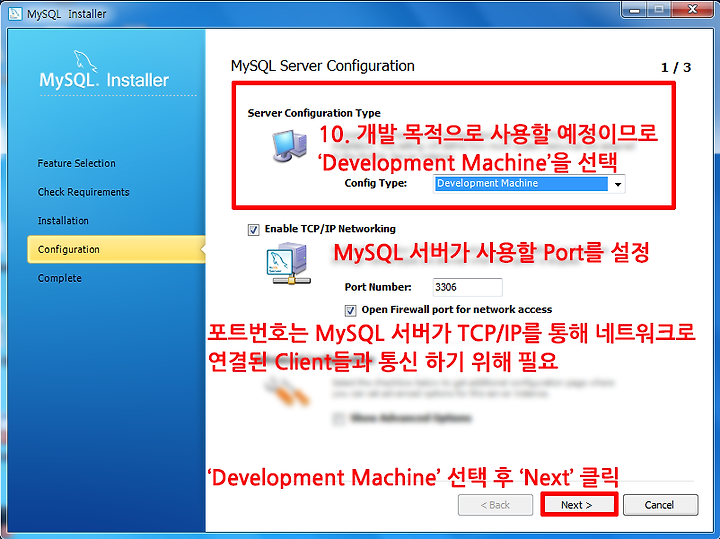Viewport: 720px width, 539px height.
Task: Toggle the blurred Show Advanced Options checkbox
Action: click(x=338, y=418)
